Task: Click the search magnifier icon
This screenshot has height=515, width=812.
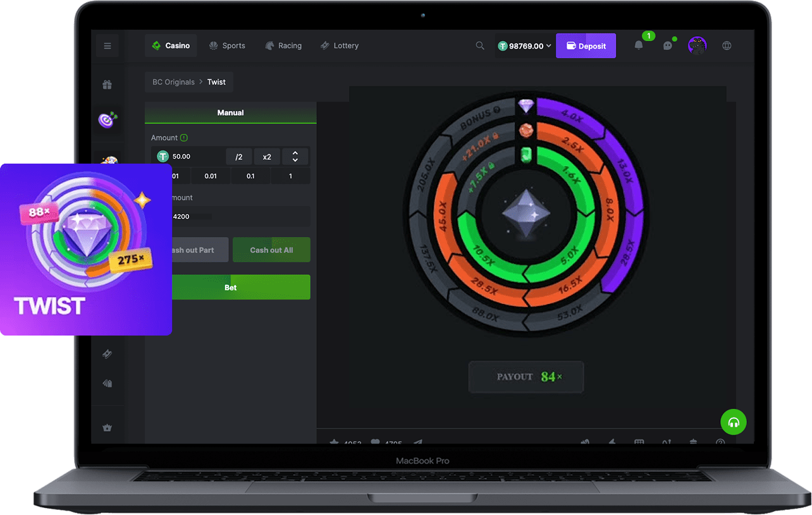Action: (x=480, y=45)
